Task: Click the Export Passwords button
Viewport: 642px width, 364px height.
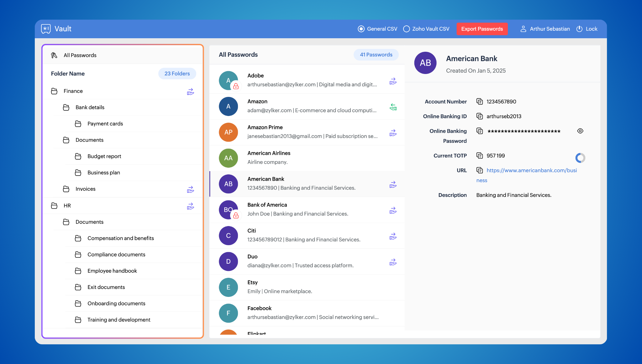Action: [482, 29]
